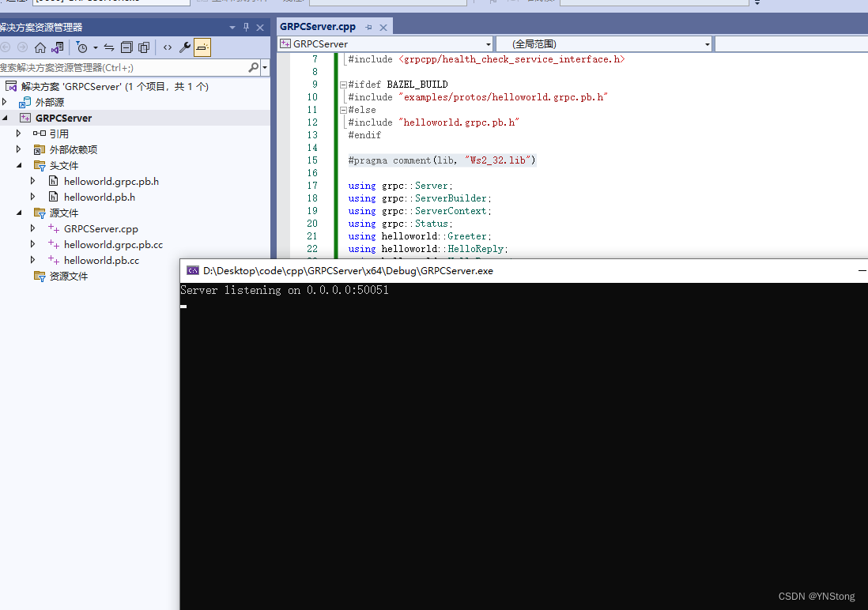Viewport: 868px width, 610px height.
Task: Close the GRPCServer.cpp tab
Action: (383, 27)
